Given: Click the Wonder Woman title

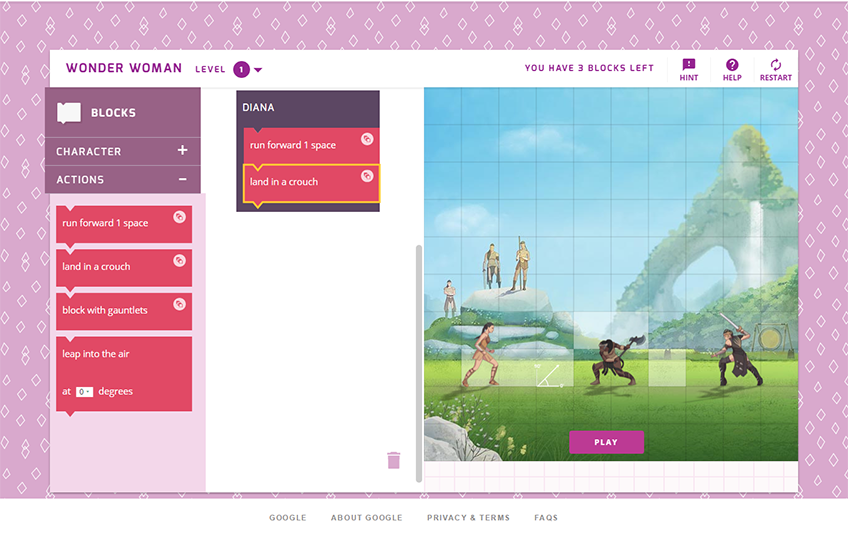Looking at the screenshot, I should pos(124,68).
